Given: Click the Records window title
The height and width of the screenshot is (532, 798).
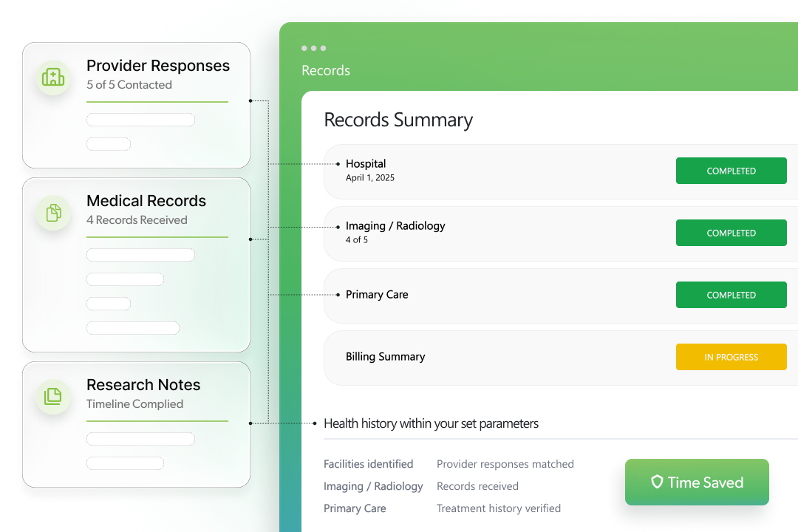Looking at the screenshot, I should (326, 70).
